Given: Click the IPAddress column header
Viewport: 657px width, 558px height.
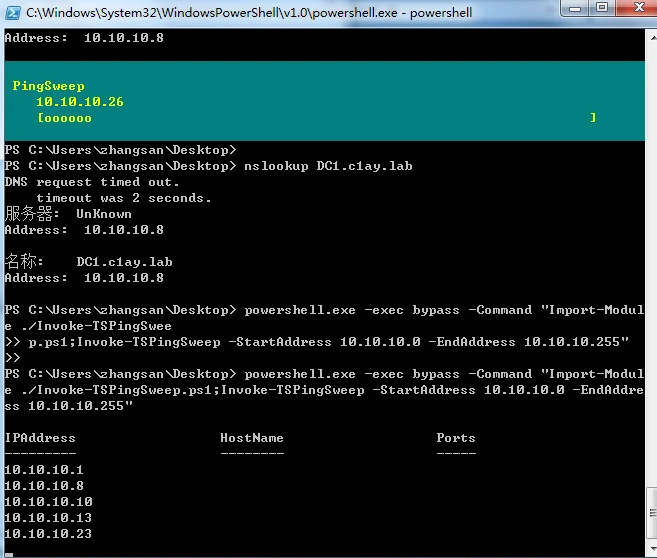Looking at the screenshot, I should coord(40,438).
